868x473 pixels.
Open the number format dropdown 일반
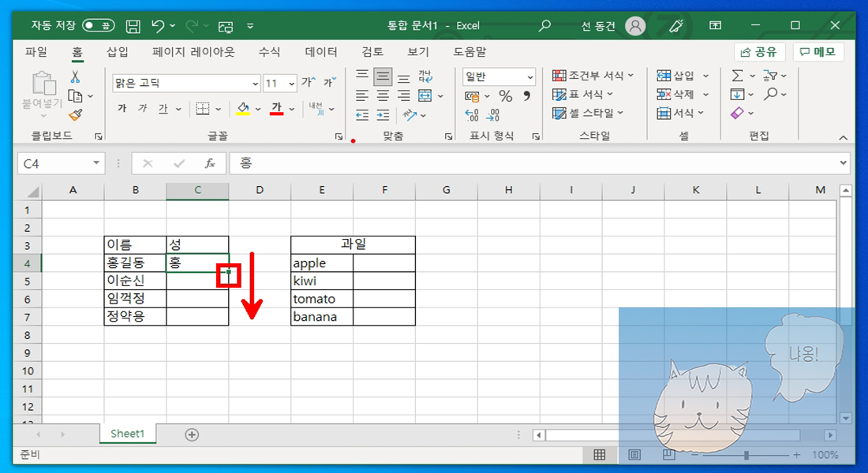[x=530, y=77]
